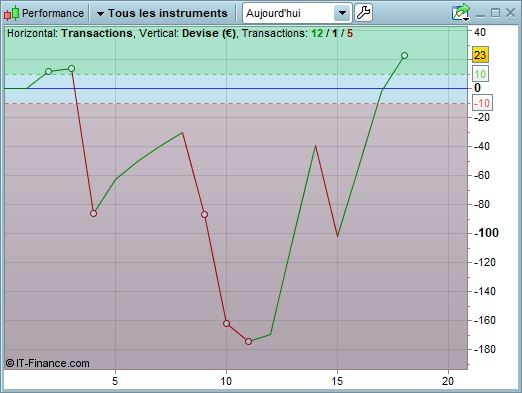Screen dimensions: 522x393
Task: Click the bold Transactions horizontal label
Action: (x=97, y=33)
